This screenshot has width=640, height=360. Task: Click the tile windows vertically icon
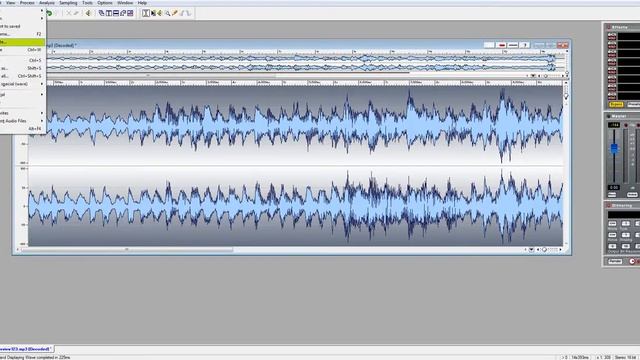coord(109,13)
